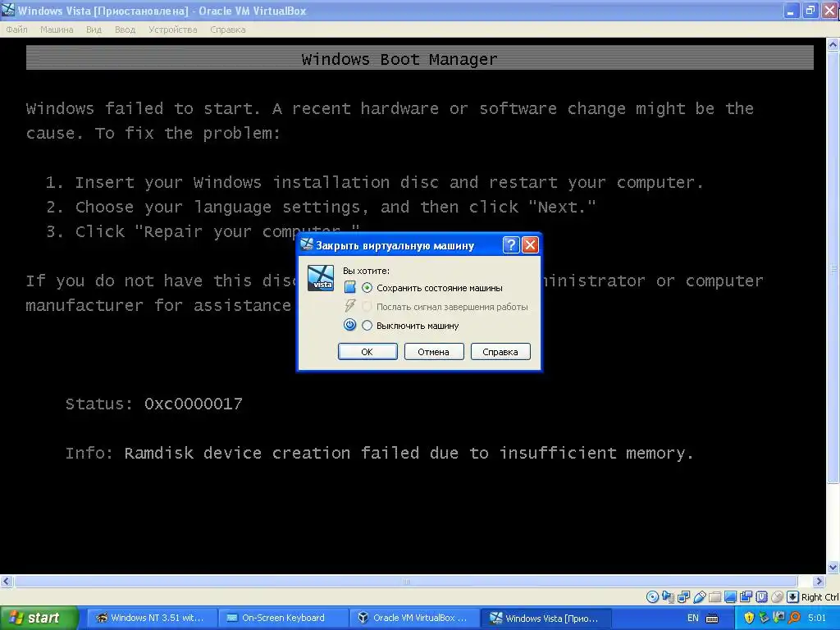Click the vertical scrollbar down arrow
The height and width of the screenshot is (630, 840).
[x=833, y=568]
